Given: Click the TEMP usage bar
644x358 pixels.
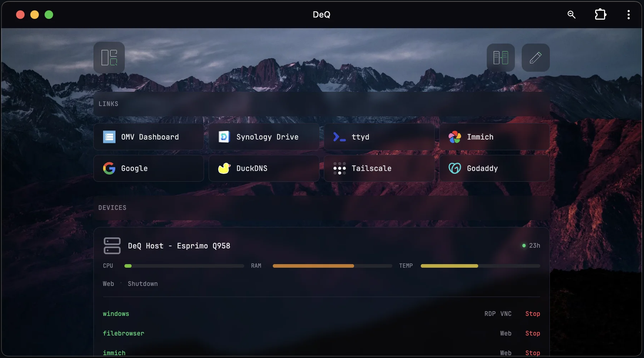Looking at the screenshot, I should (480, 266).
